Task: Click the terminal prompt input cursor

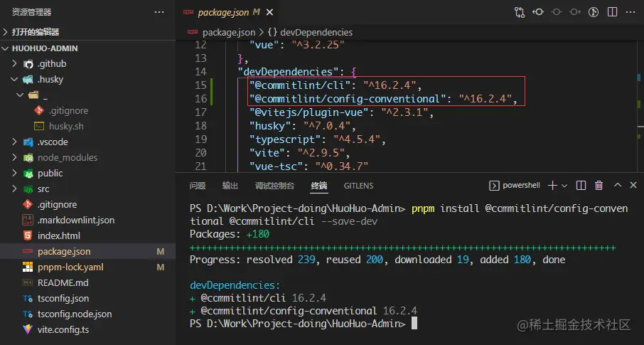Action: pyautogui.click(x=414, y=324)
